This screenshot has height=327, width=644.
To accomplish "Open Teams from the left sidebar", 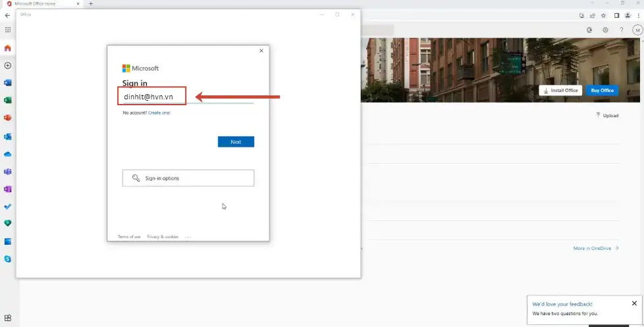I will coord(8,172).
